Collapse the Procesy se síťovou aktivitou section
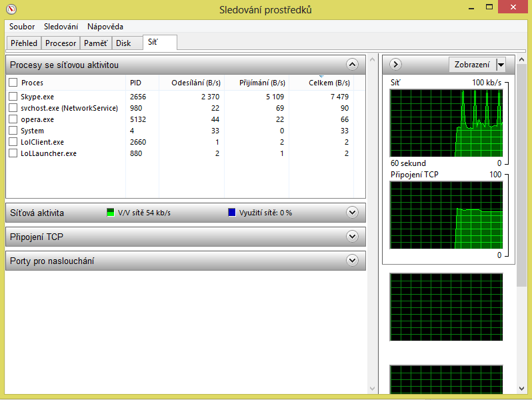532x400 pixels. point(352,65)
